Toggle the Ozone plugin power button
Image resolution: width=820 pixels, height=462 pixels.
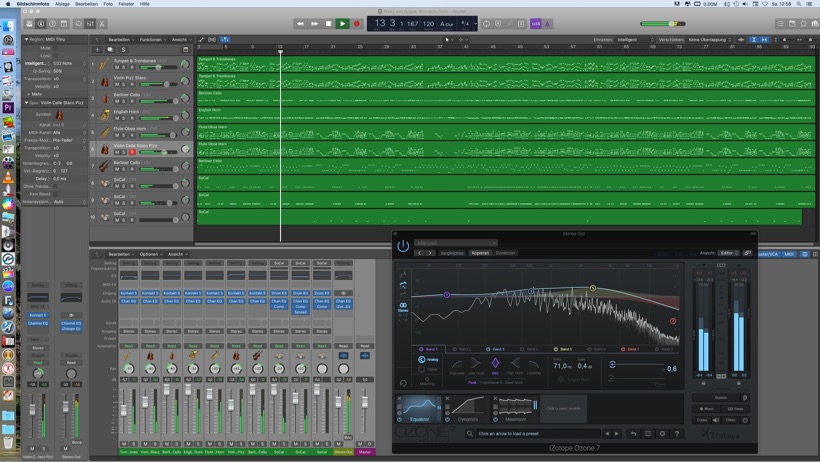403,246
